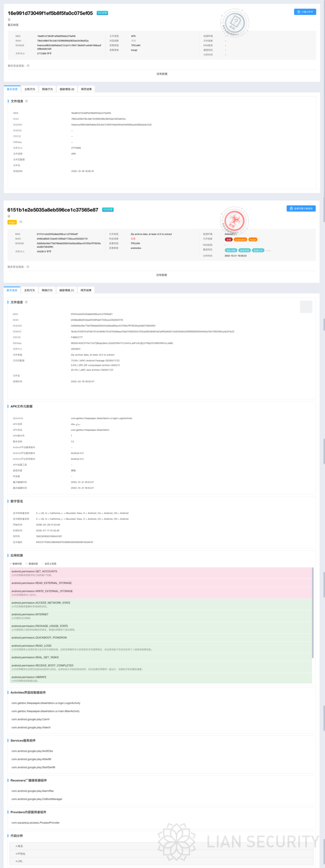Click com.android.google.play.CamV activity

31,719
